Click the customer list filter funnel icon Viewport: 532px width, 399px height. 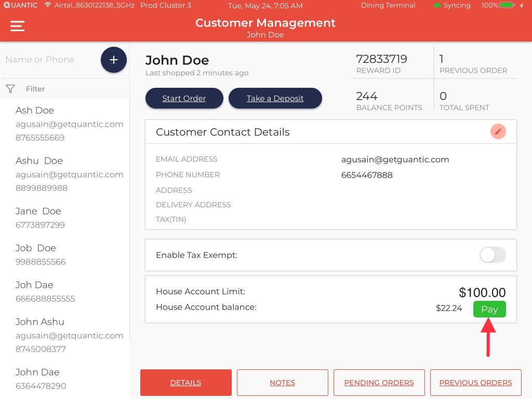coord(10,89)
